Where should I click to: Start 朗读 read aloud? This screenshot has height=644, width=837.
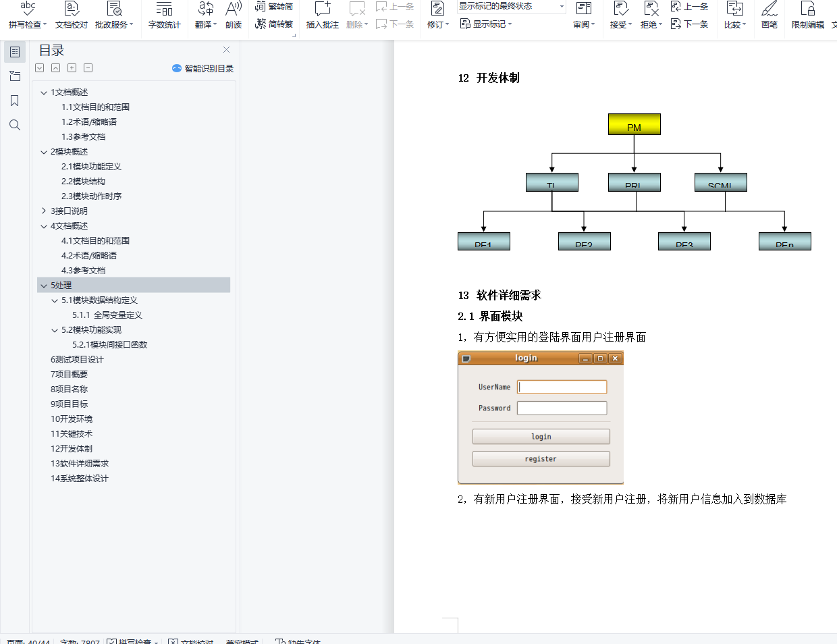pyautogui.click(x=234, y=15)
